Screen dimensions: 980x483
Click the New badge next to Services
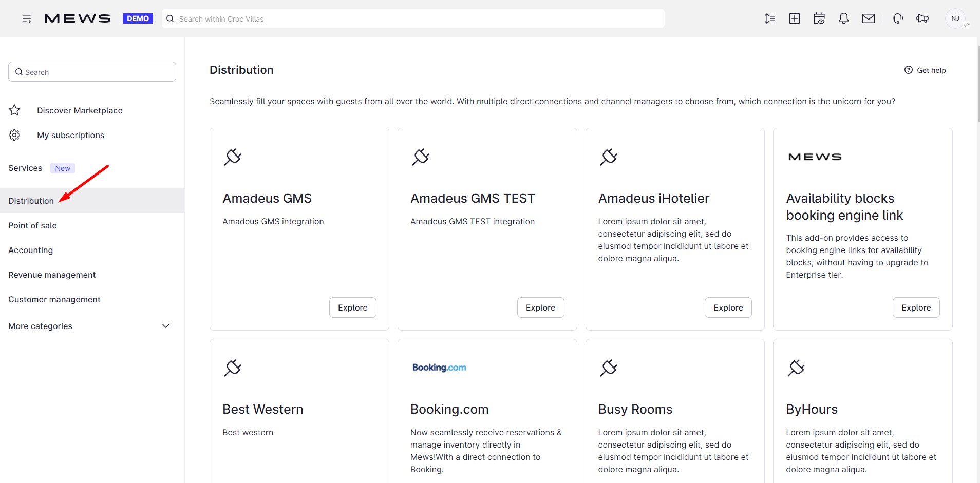tap(63, 168)
